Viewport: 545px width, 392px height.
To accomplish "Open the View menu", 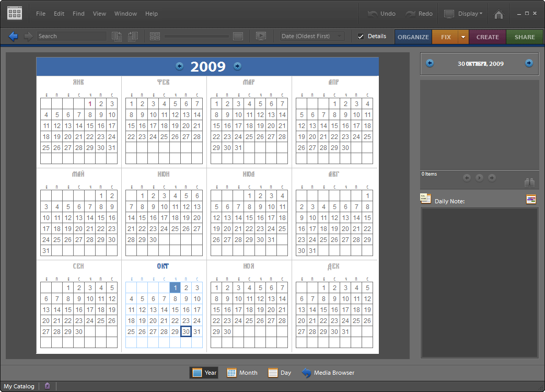I will coord(99,14).
